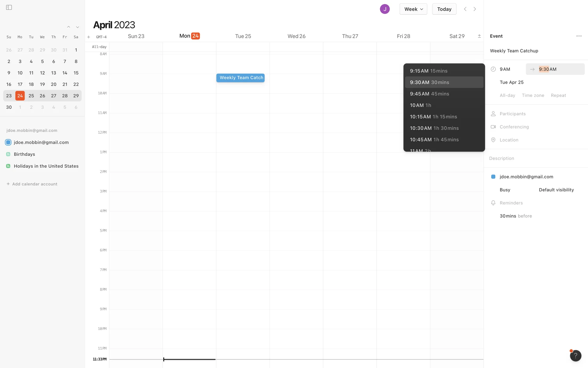Click the Today button
Image resolution: width=588 pixels, height=368 pixels.
[x=444, y=9]
